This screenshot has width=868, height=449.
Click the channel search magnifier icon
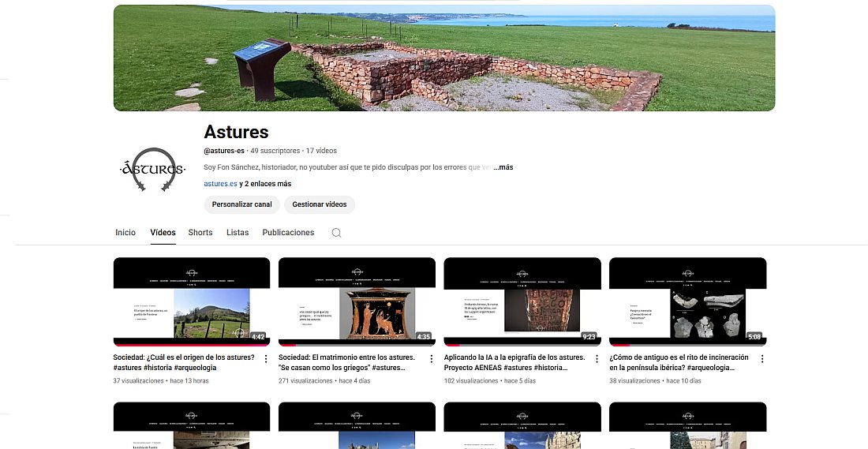[x=336, y=233]
